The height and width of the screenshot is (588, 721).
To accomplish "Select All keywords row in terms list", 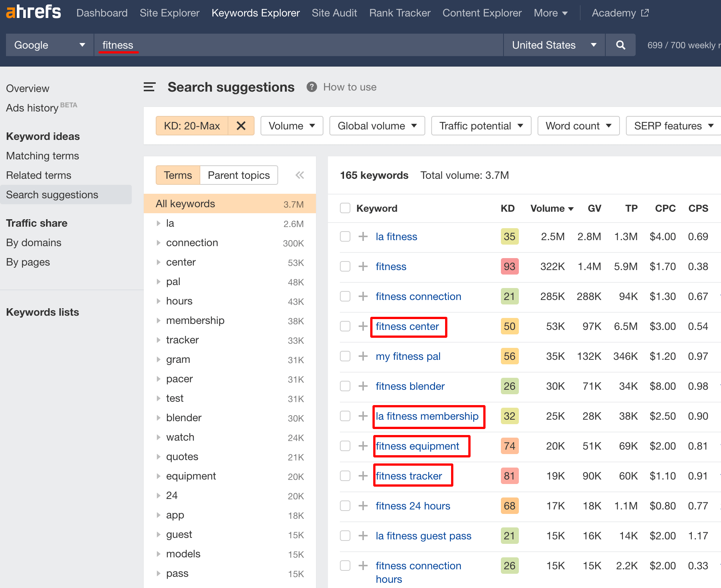I will coord(229,204).
